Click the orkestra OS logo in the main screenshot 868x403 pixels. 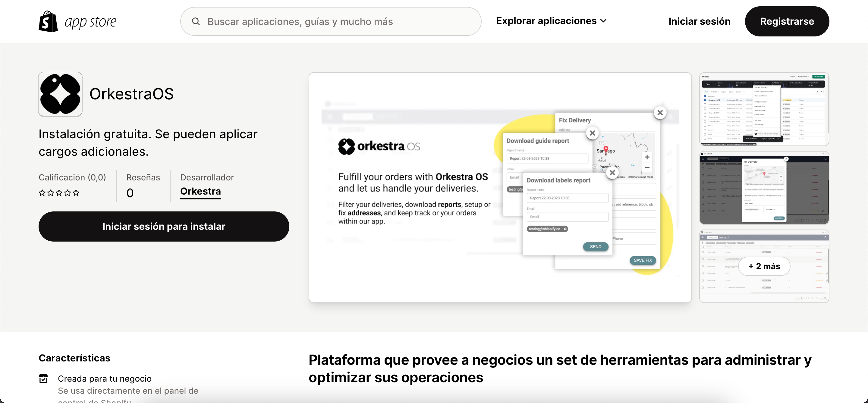[379, 146]
